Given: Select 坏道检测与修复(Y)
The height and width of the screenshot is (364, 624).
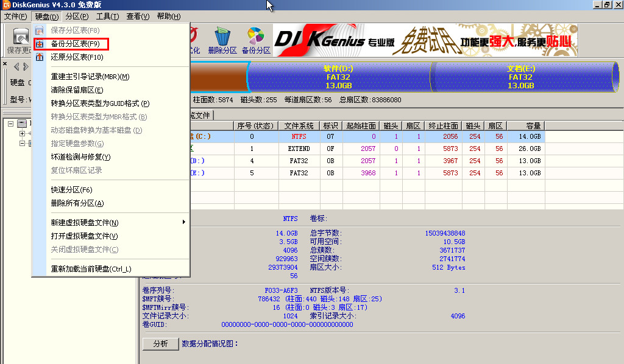Looking at the screenshot, I should [80, 157].
